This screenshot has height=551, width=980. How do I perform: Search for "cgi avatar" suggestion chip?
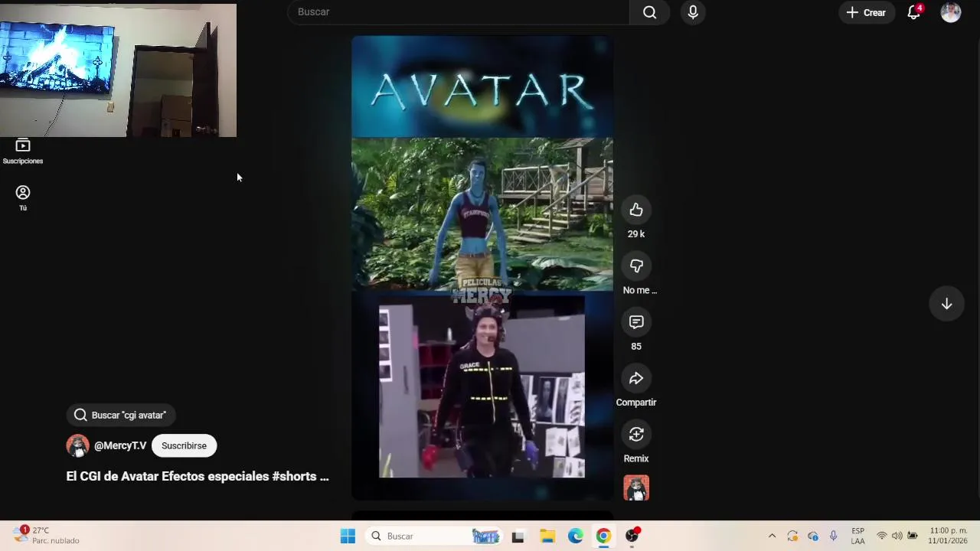(121, 415)
